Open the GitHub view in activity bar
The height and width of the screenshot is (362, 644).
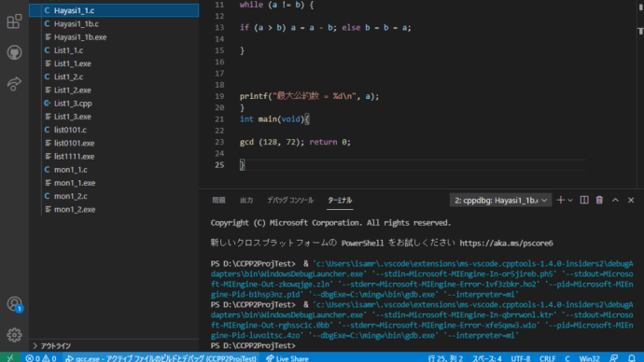(x=14, y=52)
